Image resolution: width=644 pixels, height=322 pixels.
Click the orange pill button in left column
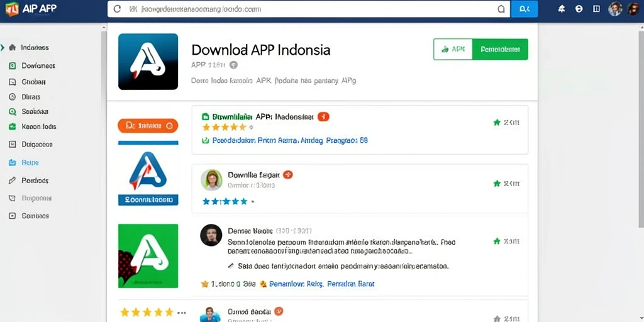click(148, 126)
